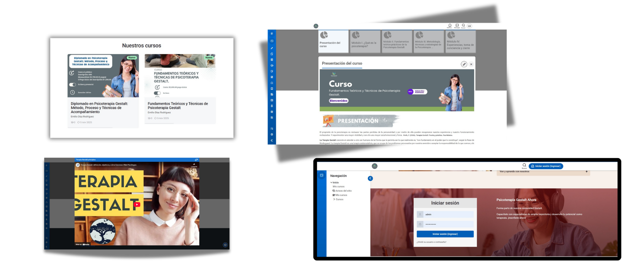
Task: Click the YouTube play button on the video
Action: [137, 204]
